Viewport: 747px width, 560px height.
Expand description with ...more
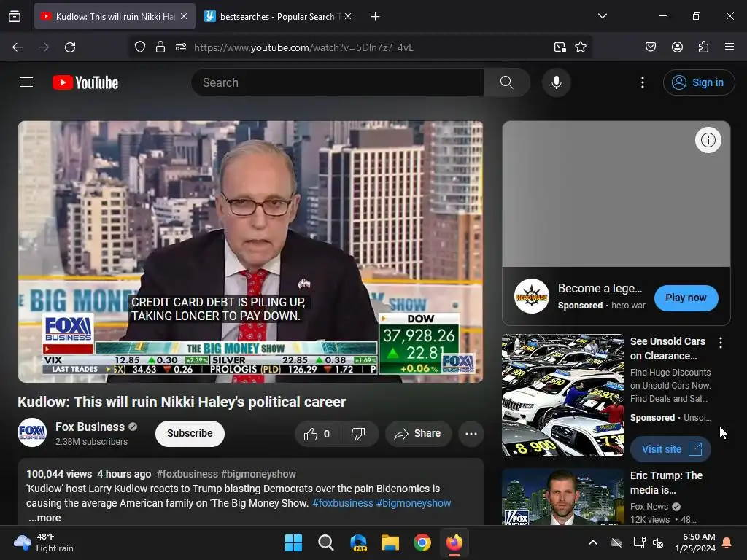point(44,518)
